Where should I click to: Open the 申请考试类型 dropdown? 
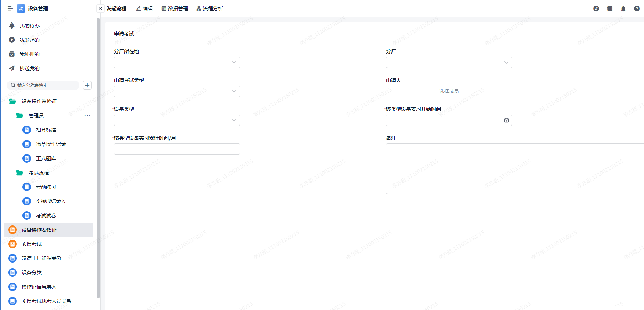tap(177, 91)
